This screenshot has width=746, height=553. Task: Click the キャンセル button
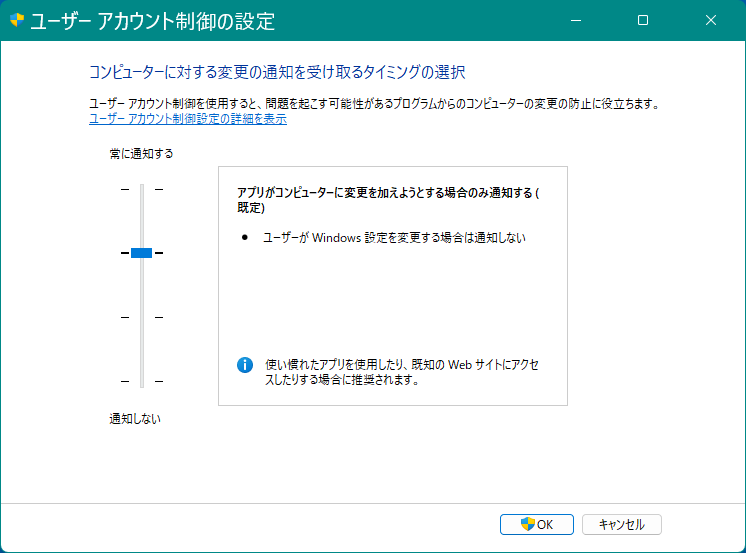621,524
